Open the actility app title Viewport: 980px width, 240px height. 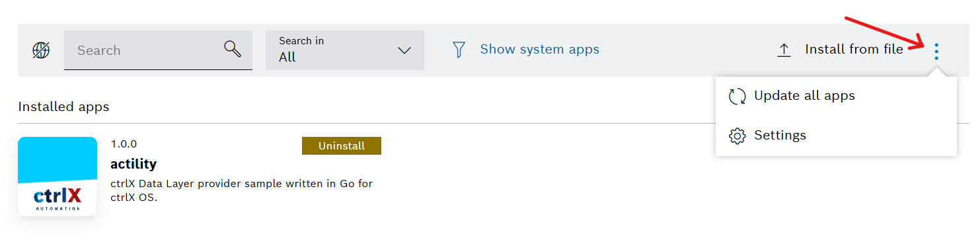click(x=133, y=164)
